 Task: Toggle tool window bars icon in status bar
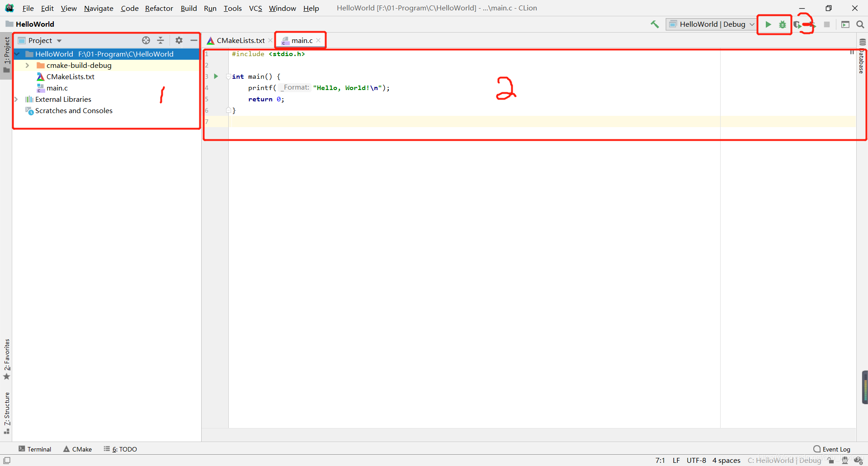point(7,460)
